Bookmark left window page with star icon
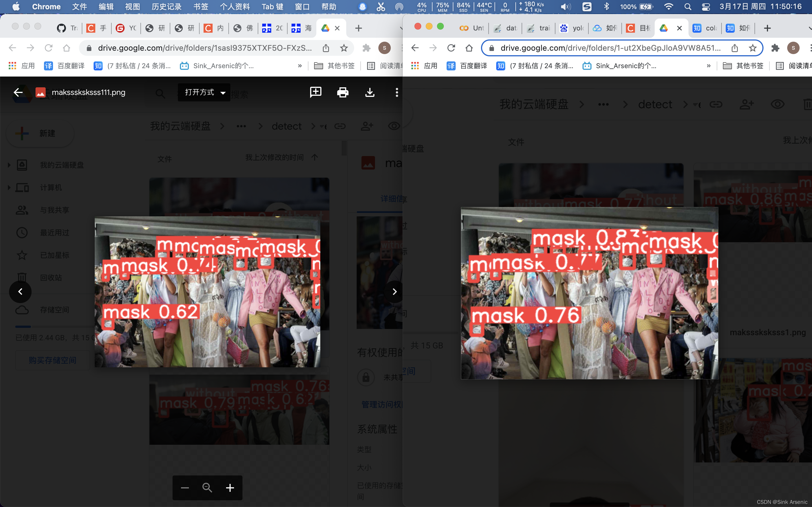This screenshot has width=812, height=507. click(x=344, y=48)
